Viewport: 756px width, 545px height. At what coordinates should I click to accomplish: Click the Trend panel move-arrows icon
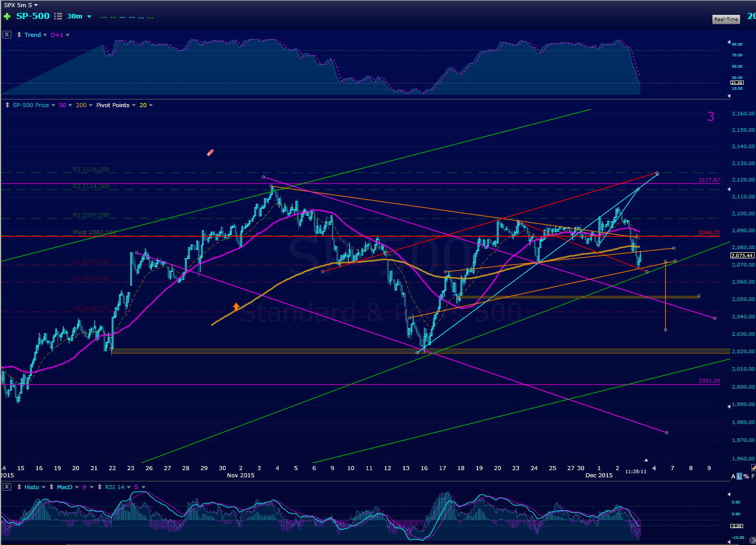[19, 35]
